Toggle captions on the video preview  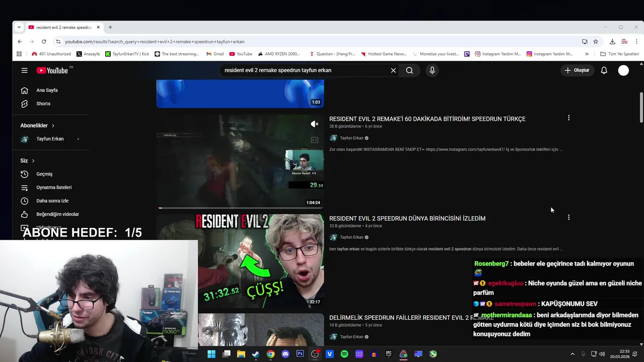314,140
